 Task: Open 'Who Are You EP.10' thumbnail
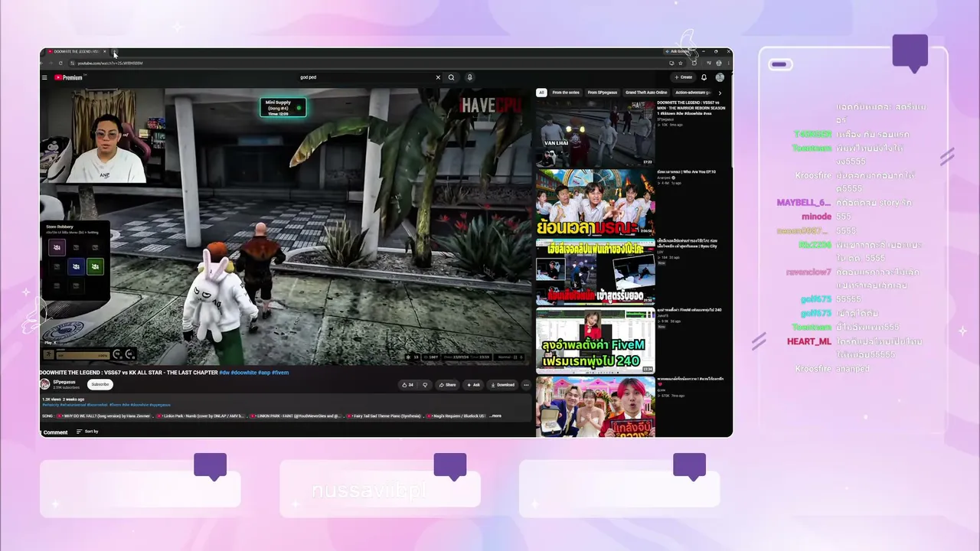pos(596,202)
